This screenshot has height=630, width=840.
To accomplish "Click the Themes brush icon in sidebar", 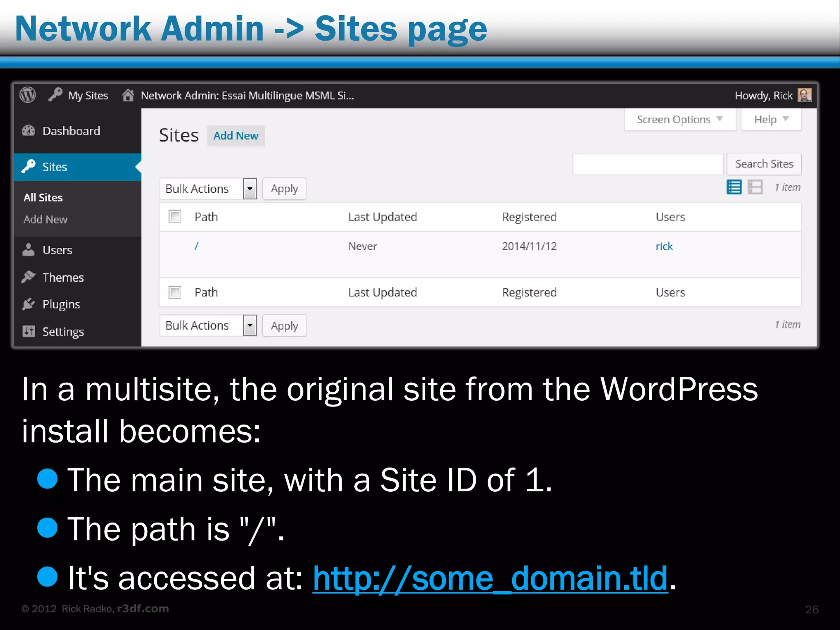I will (x=28, y=277).
